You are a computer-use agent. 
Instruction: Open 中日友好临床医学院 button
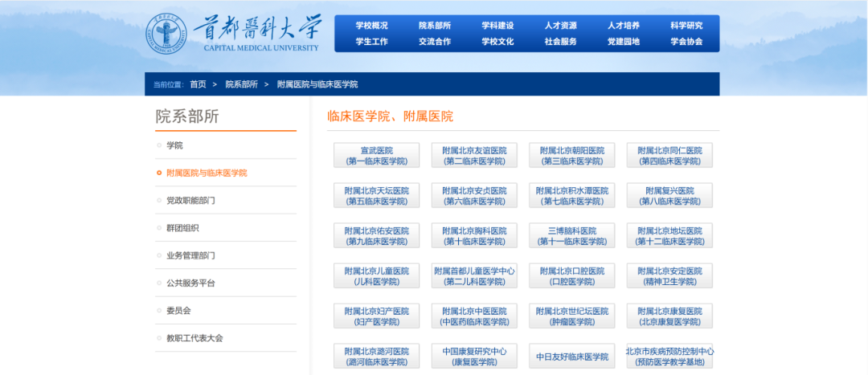[x=572, y=357]
